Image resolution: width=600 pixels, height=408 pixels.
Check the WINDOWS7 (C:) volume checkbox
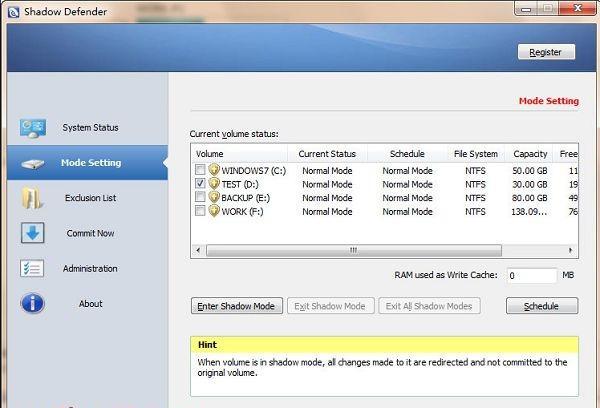coord(200,169)
